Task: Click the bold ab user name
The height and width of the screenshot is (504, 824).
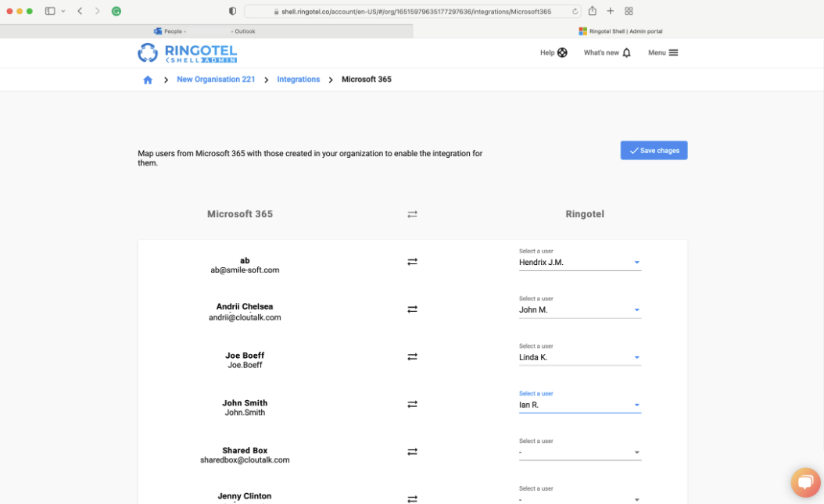Action: [x=245, y=260]
